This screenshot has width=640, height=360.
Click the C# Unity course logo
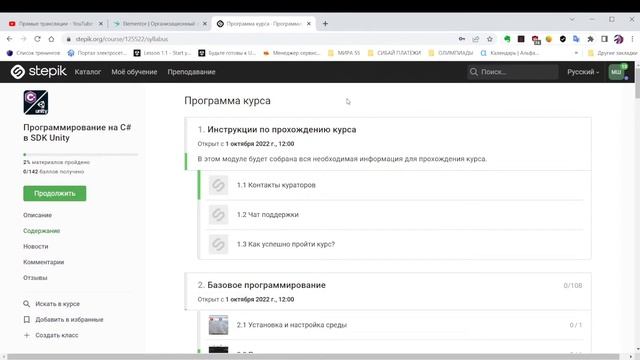(x=36, y=102)
